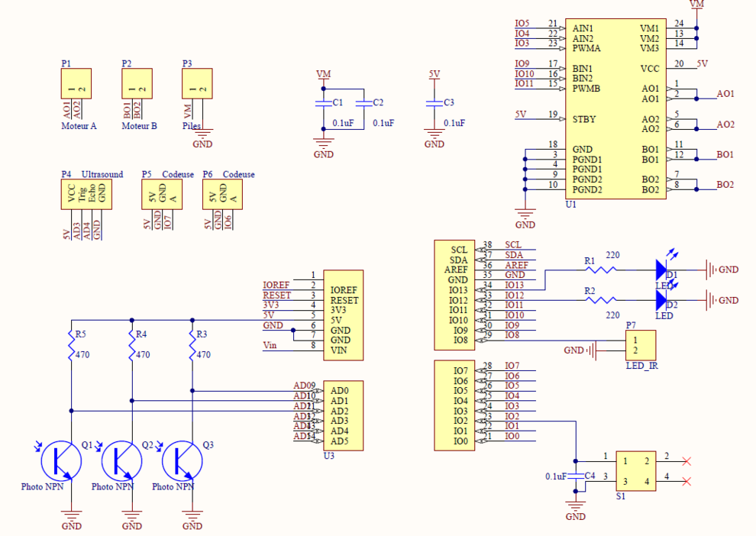Click the GND symbol below U1

pyautogui.click(x=525, y=218)
